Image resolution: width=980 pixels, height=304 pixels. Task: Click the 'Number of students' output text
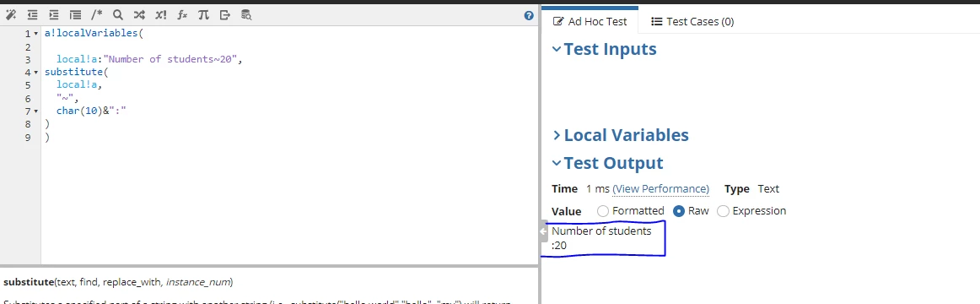(x=601, y=231)
